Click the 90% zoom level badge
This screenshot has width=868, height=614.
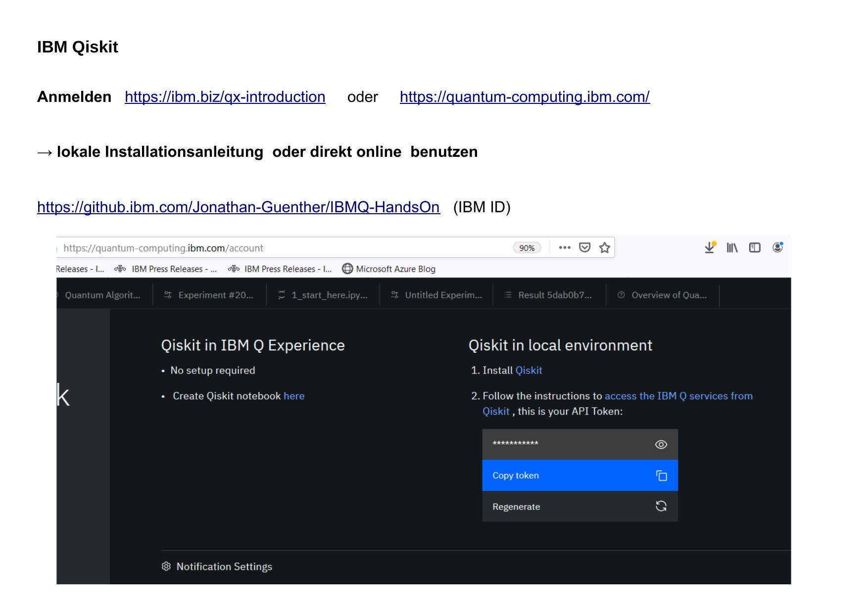click(x=527, y=248)
